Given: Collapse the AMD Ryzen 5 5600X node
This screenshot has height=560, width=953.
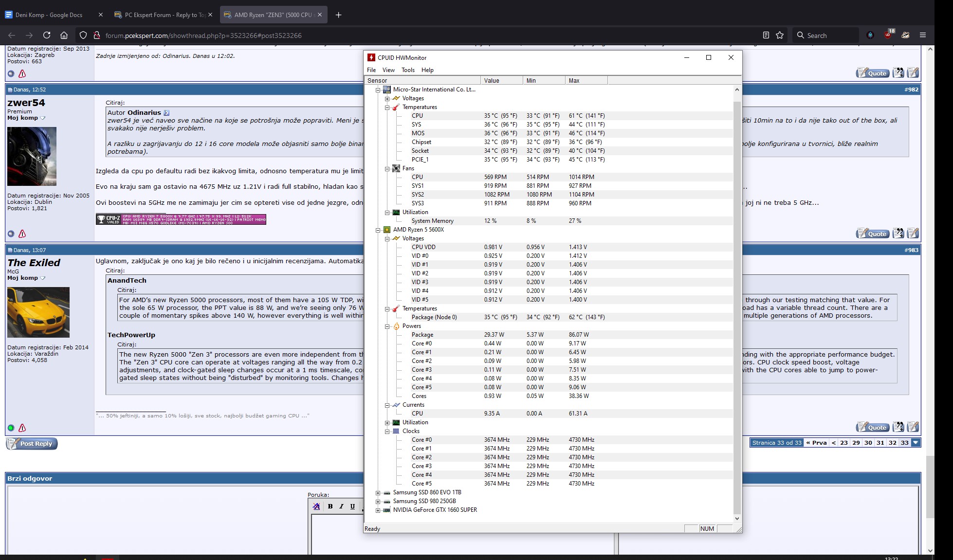Looking at the screenshot, I should 378,230.
